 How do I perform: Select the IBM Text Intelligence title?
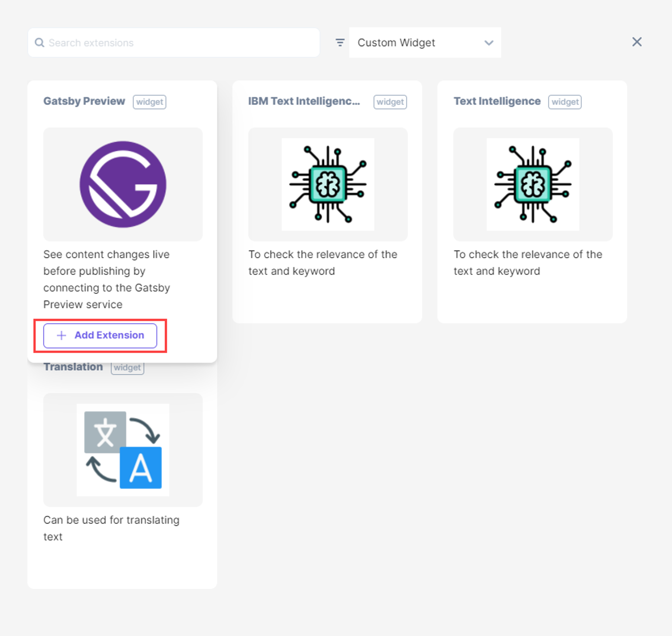[x=304, y=101]
